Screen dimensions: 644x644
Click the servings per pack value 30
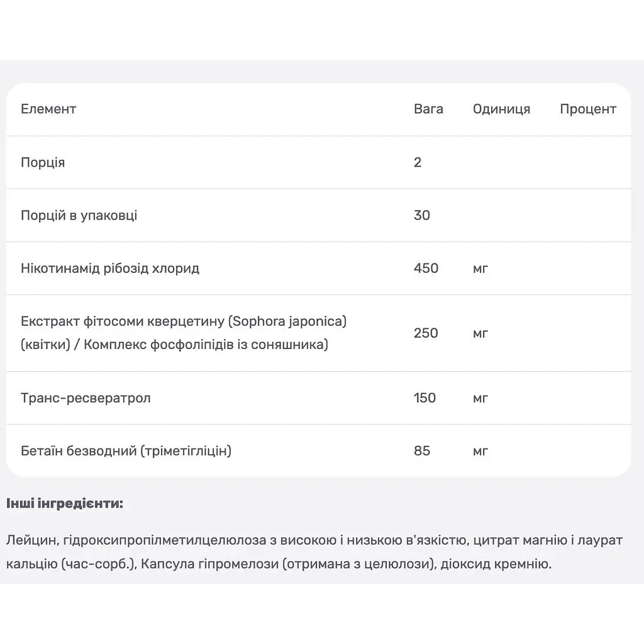click(x=422, y=216)
